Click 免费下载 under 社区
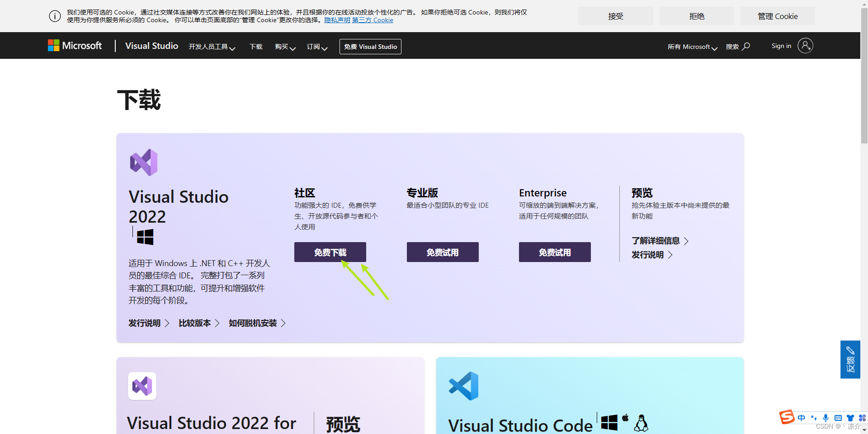 tap(330, 252)
